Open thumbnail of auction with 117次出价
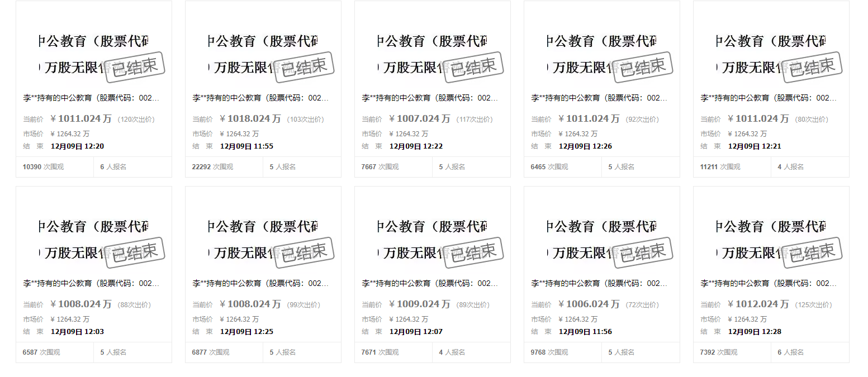The image size is (868, 377). (433, 54)
